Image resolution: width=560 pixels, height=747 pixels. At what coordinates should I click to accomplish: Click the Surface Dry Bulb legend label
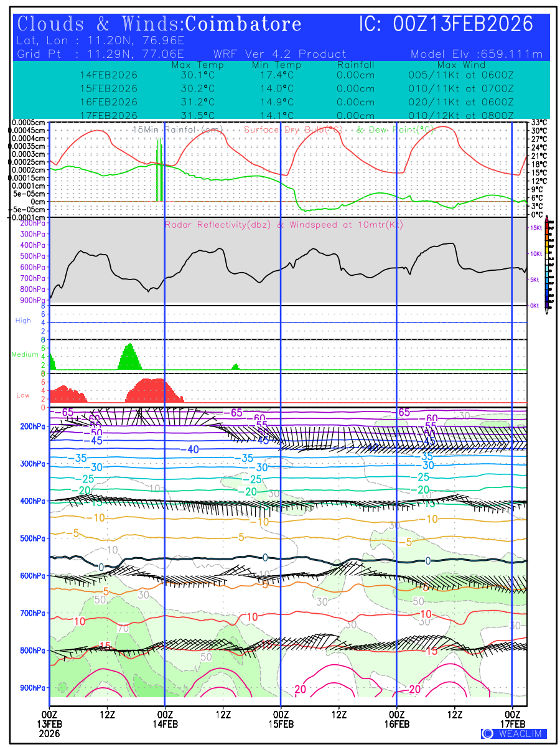click(x=293, y=129)
